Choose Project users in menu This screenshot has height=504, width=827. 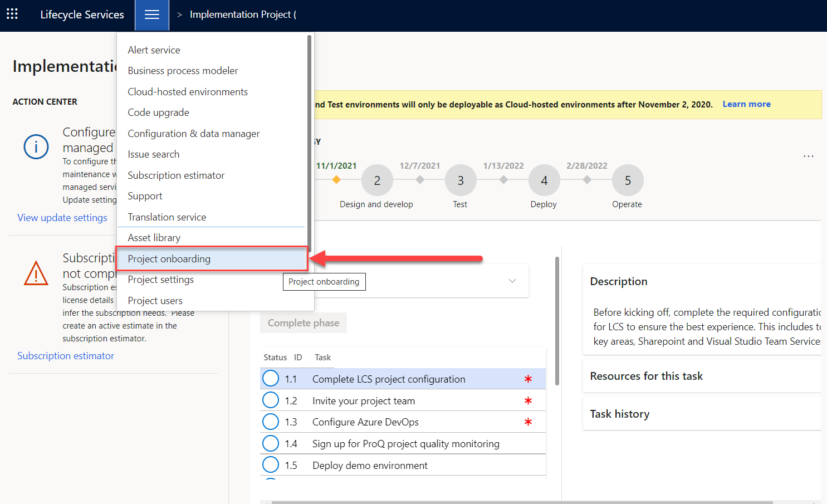pyautogui.click(x=155, y=301)
